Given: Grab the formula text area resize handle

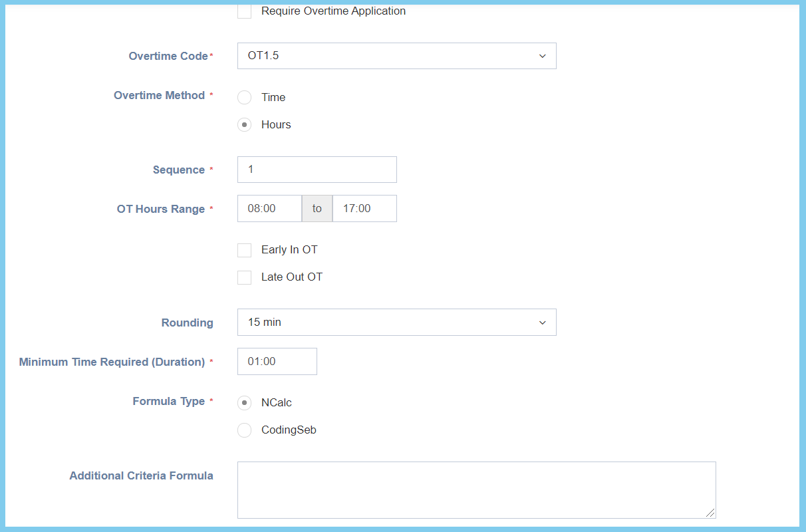Looking at the screenshot, I should (x=711, y=513).
